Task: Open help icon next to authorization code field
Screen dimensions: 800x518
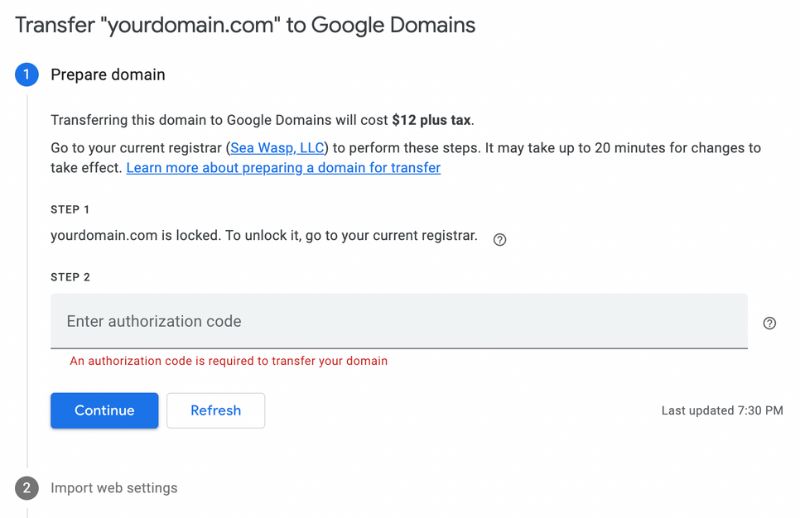Action: point(769,323)
